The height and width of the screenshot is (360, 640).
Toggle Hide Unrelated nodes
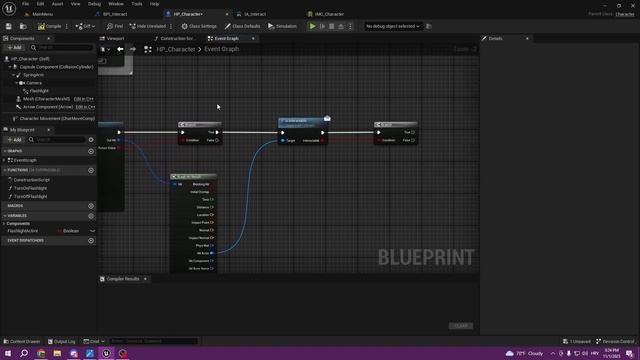(147, 26)
